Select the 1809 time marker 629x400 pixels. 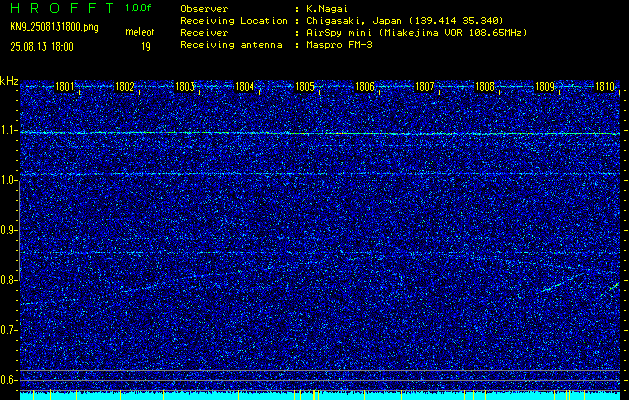[545, 87]
